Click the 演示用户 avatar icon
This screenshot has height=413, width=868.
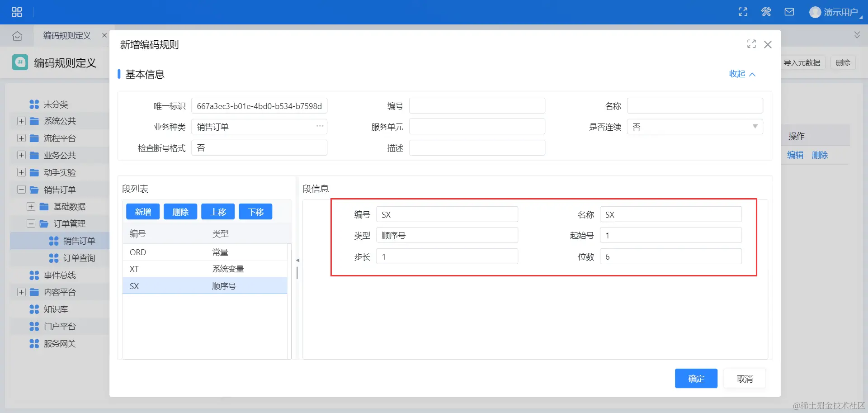point(815,12)
